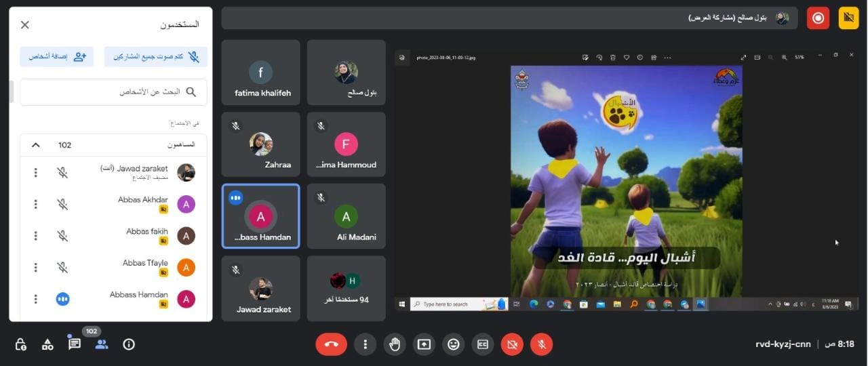Click the present screen icon
The height and width of the screenshot is (366, 868).
click(424, 344)
